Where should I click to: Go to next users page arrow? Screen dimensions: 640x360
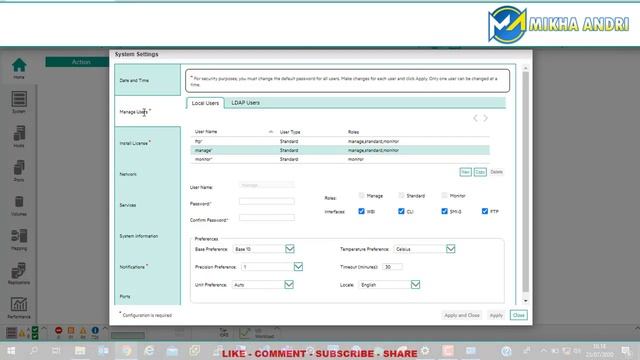[x=485, y=118]
